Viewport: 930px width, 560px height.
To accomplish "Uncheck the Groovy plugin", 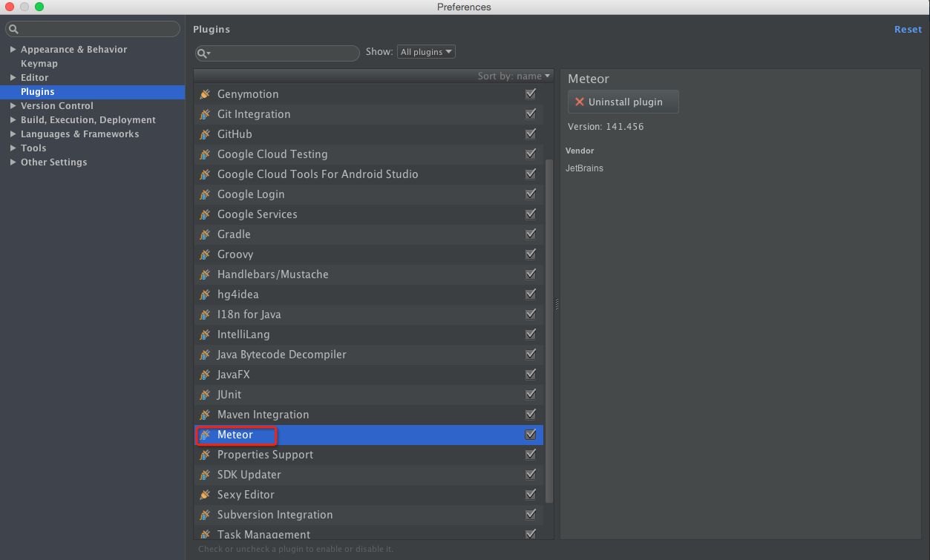I will coord(530,254).
